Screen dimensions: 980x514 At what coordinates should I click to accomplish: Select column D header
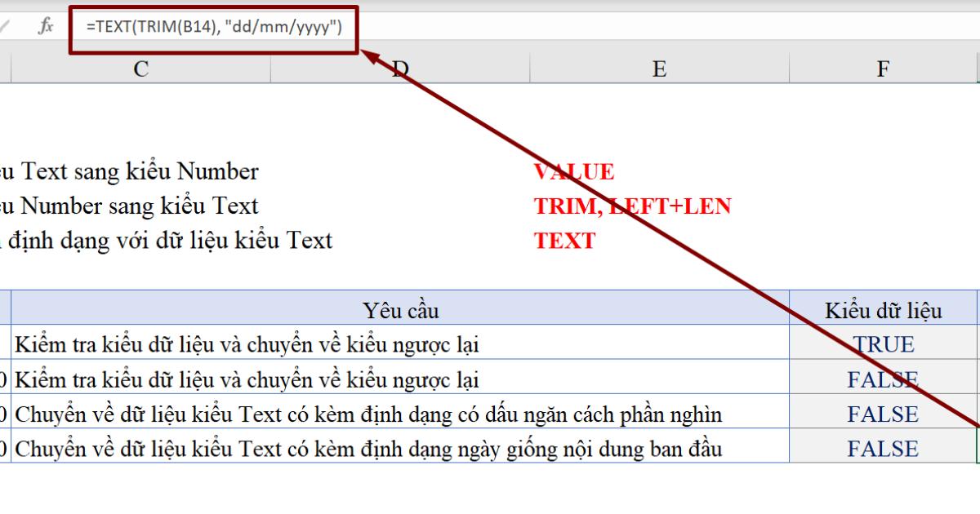click(399, 69)
